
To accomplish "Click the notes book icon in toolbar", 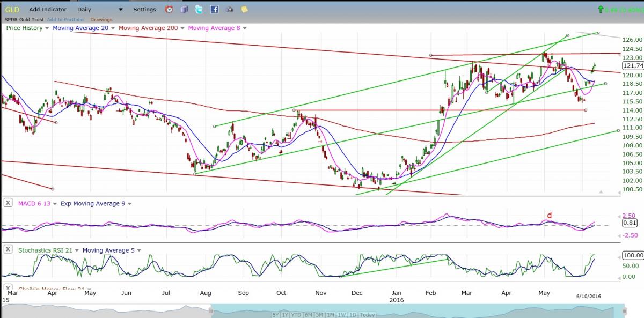I will [184, 9].
